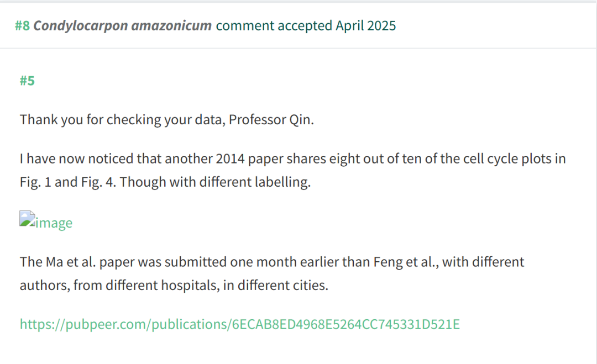The height and width of the screenshot is (364, 597).
Task: Open the pubpeer.com publications URL
Action: pyautogui.click(x=240, y=324)
